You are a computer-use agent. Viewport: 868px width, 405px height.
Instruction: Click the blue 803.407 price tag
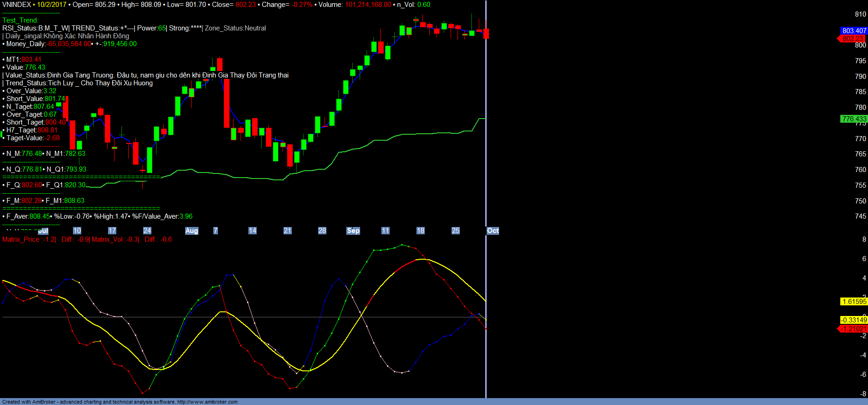tap(854, 31)
